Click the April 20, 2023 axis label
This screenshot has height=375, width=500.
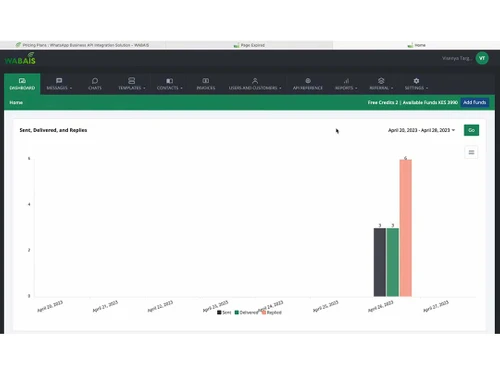pyautogui.click(x=50, y=306)
